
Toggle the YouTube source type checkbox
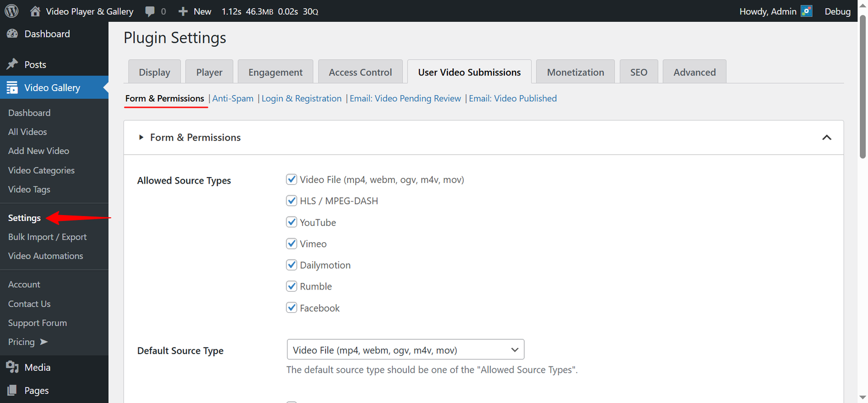tap(292, 222)
